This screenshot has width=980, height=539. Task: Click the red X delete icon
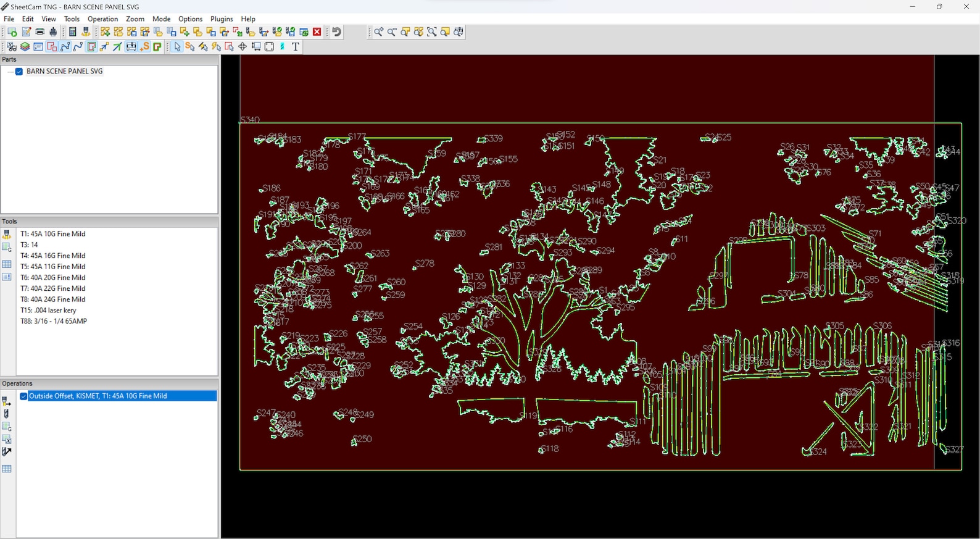coord(317,32)
